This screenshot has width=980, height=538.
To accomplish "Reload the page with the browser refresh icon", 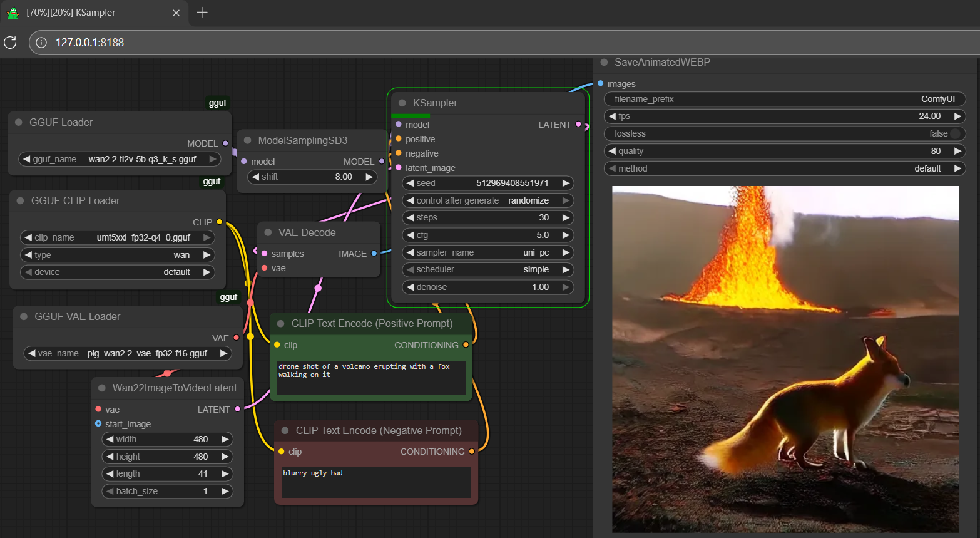I will (x=10, y=43).
